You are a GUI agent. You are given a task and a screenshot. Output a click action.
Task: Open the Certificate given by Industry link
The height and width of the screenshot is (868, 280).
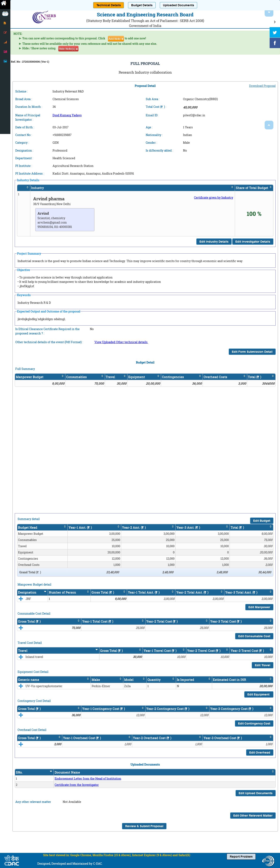(214, 197)
